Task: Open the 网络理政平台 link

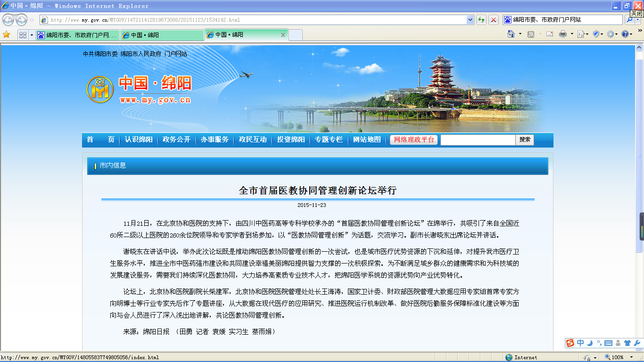Action: pyautogui.click(x=414, y=140)
